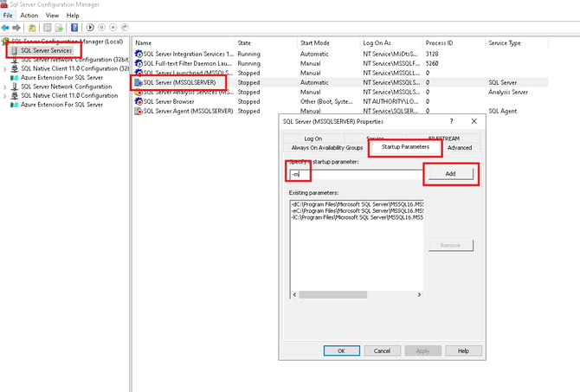This screenshot has height=392, width=580.
Task: Click the right arrow of the horizontal scrollbar
Action: tap(419, 295)
